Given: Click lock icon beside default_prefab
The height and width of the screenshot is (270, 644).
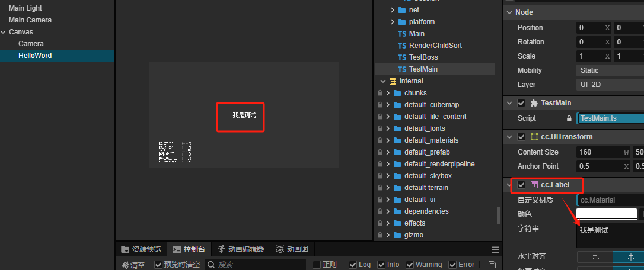Looking at the screenshot, I should click(x=380, y=152).
